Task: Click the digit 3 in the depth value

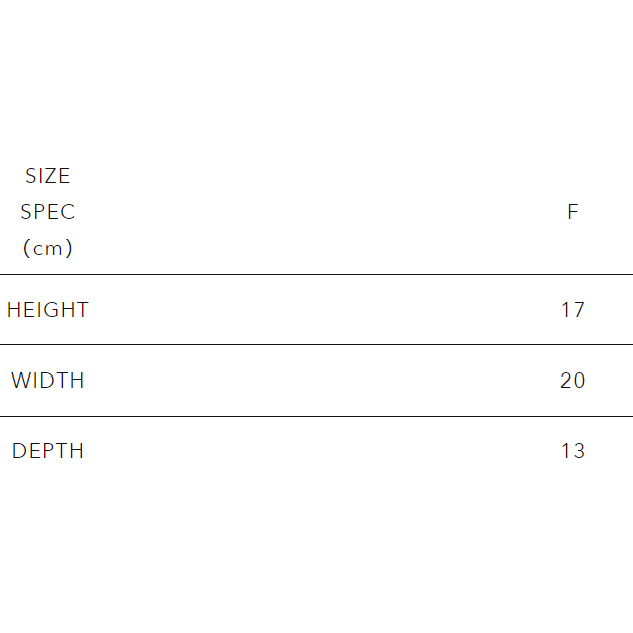Action: (x=579, y=451)
